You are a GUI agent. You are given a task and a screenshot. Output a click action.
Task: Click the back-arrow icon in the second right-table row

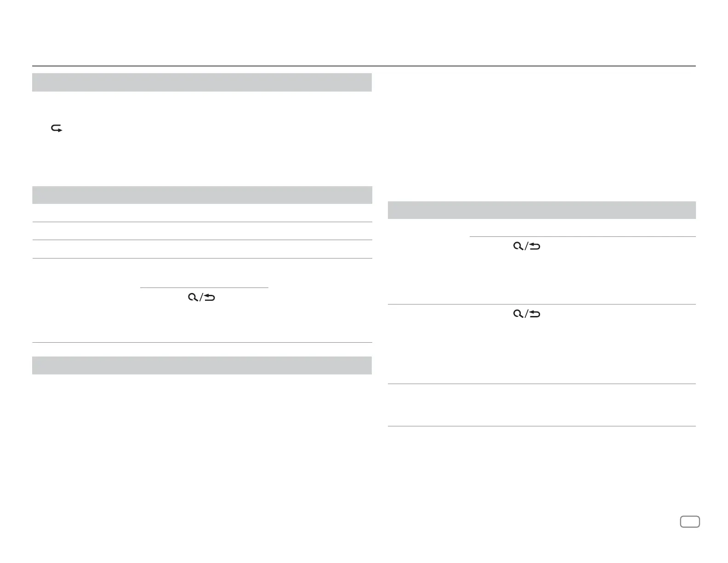click(x=535, y=315)
